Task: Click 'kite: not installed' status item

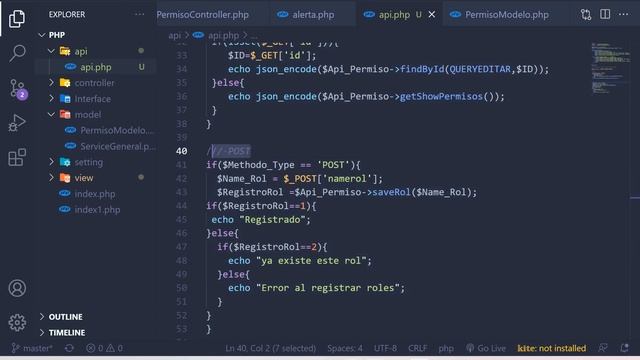Action: (551, 348)
